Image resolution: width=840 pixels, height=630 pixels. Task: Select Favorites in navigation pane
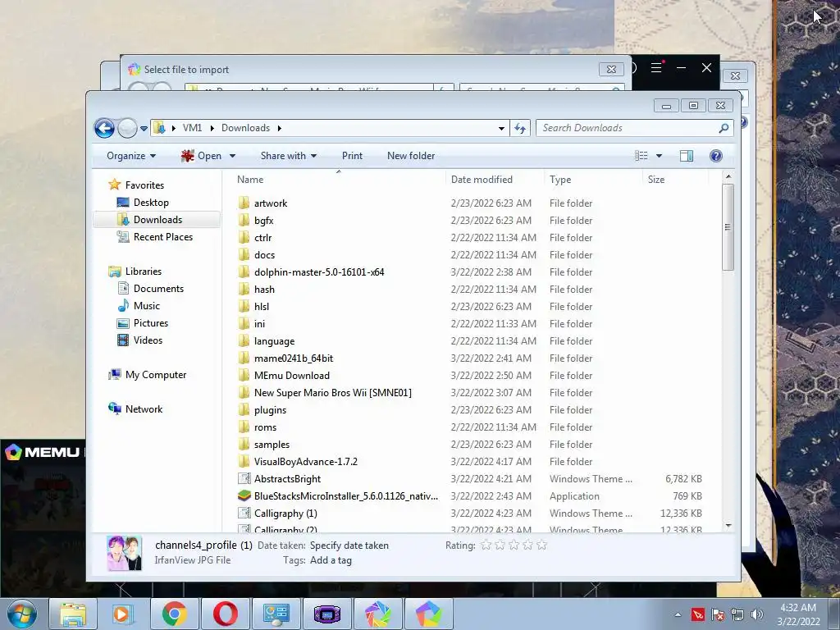coord(136,185)
